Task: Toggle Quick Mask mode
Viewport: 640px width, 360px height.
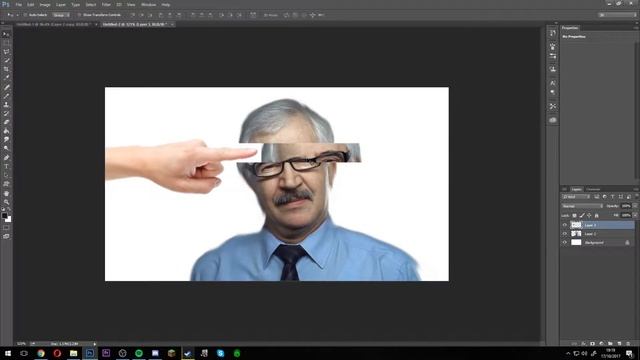Action: pos(6,228)
